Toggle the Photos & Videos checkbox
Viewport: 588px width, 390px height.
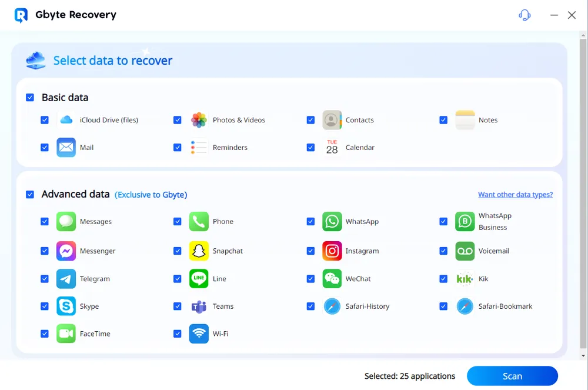pyautogui.click(x=178, y=120)
